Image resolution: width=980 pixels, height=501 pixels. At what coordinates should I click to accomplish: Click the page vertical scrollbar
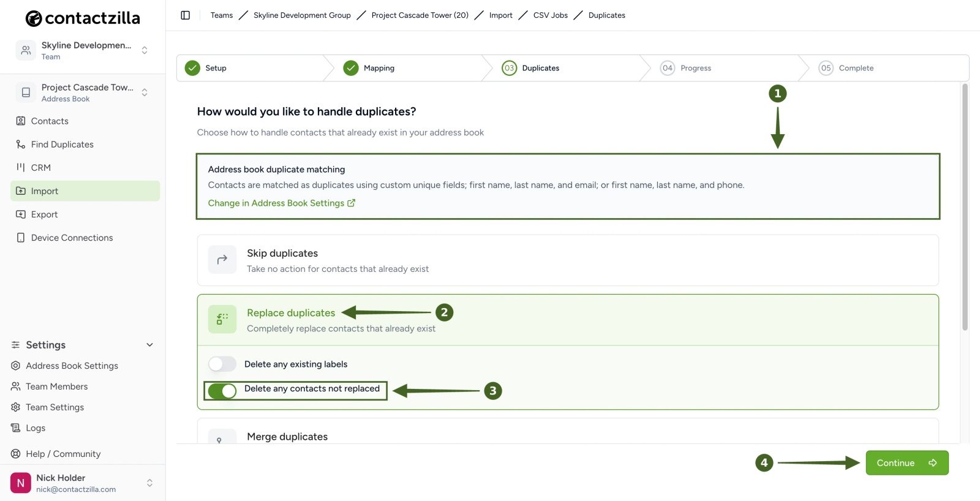point(965,207)
